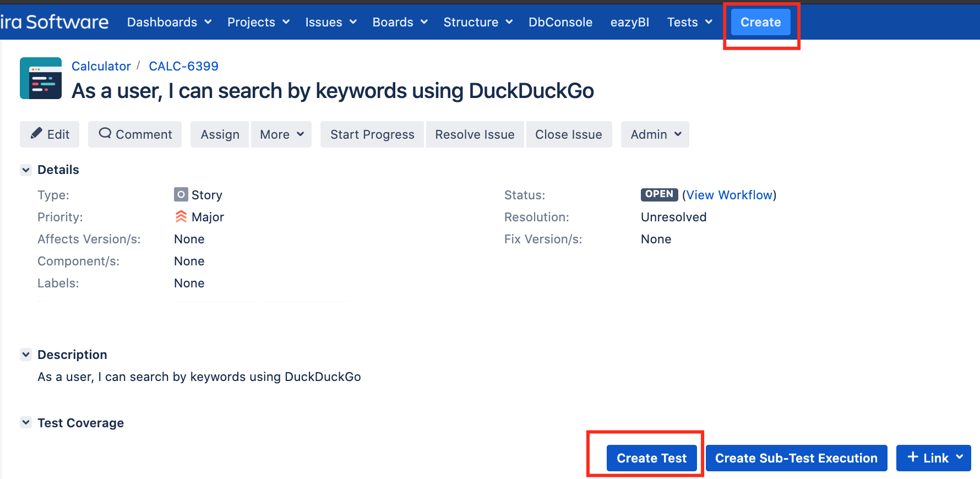Screen dimensions: 980x479
Task: Click the Major priority value text
Action: (208, 217)
